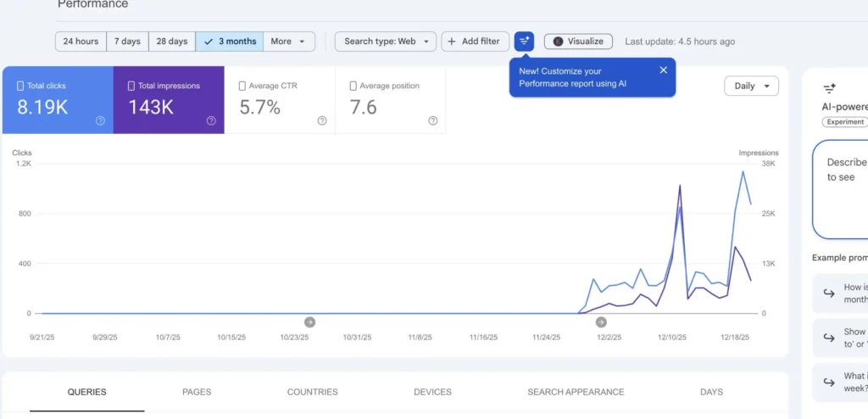Open help icon for Total clicks
The width and height of the screenshot is (868, 419).
tap(100, 120)
